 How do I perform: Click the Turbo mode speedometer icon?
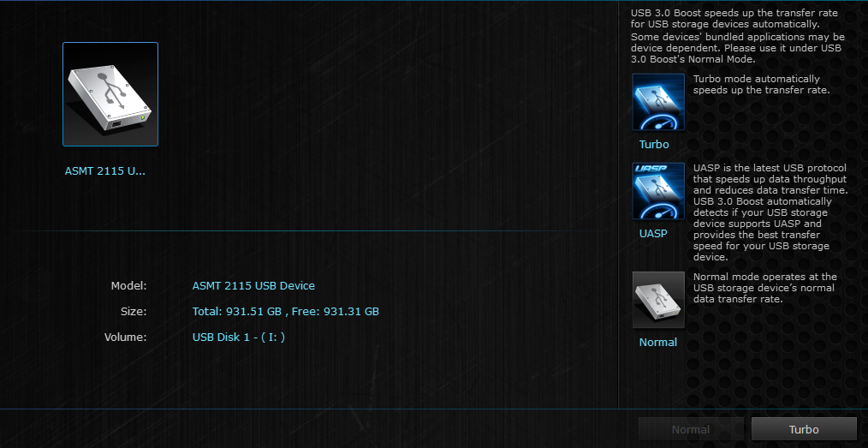pyautogui.click(x=658, y=102)
